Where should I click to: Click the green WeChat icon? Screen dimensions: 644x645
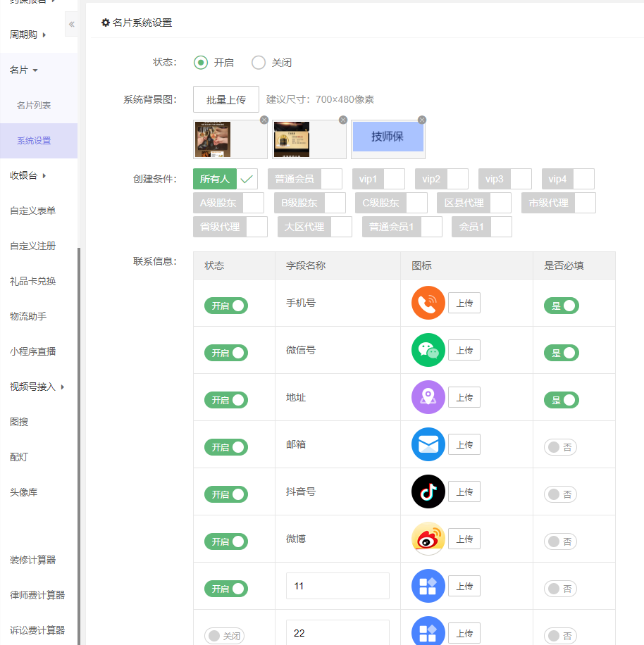tap(428, 351)
